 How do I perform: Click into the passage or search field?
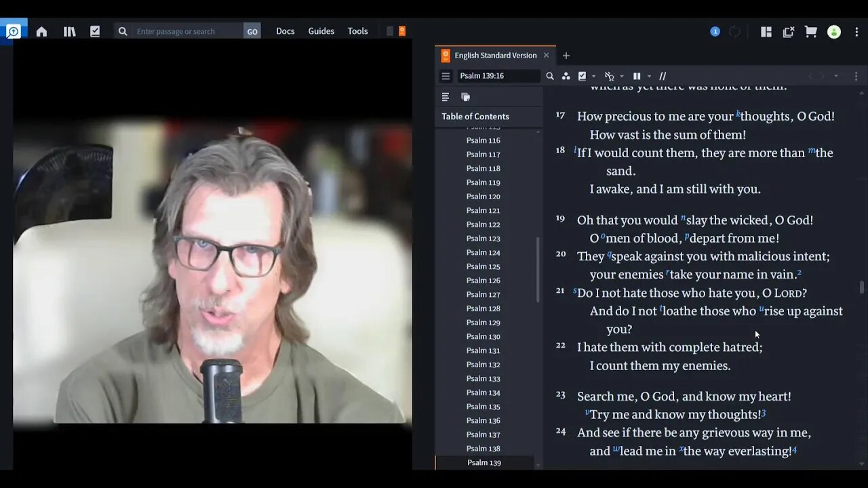[x=188, y=31]
